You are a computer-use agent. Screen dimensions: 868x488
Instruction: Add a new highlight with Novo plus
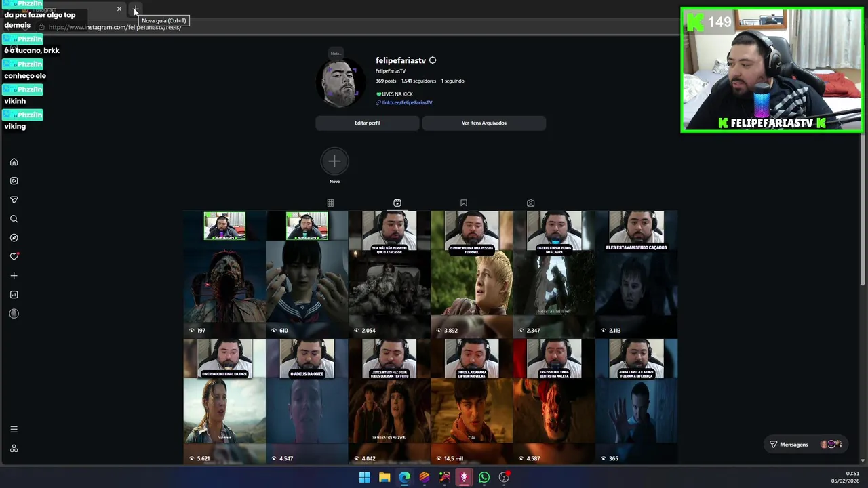(x=334, y=161)
